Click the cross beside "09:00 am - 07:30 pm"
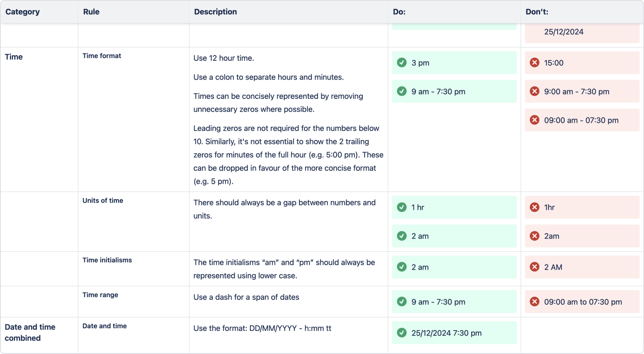The width and height of the screenshot is (644, 354). point(535,120)
